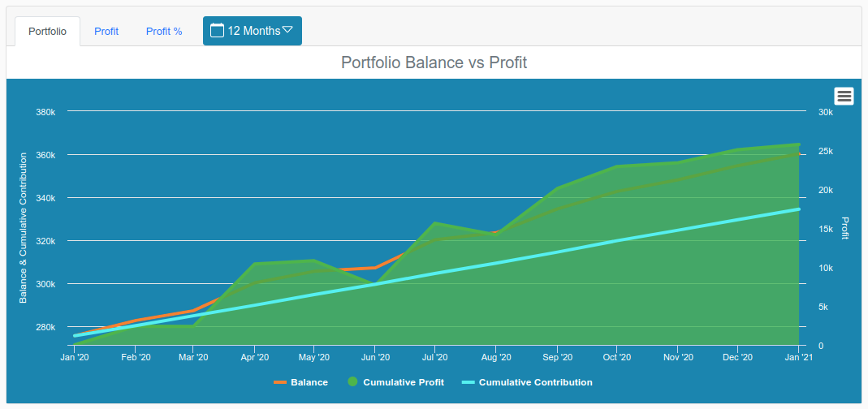The width and height of the screenshot is (868, 409).
Task: Click the Cumulative Contribution line end at Jan '21
Action: click(x=798, y=209)
